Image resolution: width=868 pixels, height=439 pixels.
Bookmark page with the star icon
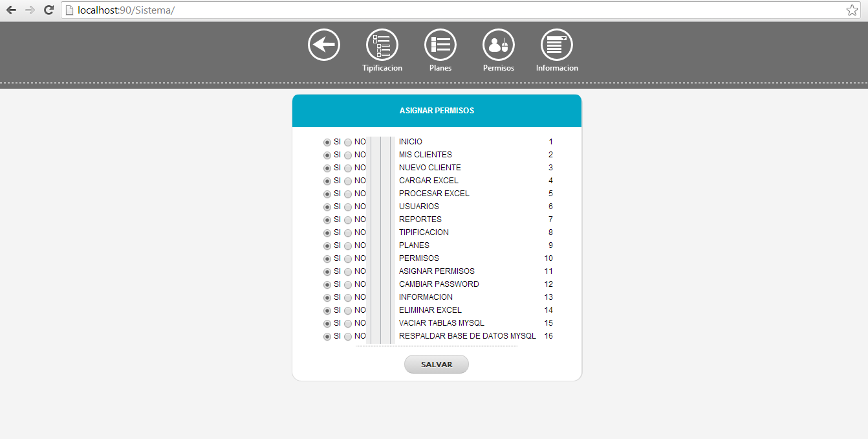[852, 10]
